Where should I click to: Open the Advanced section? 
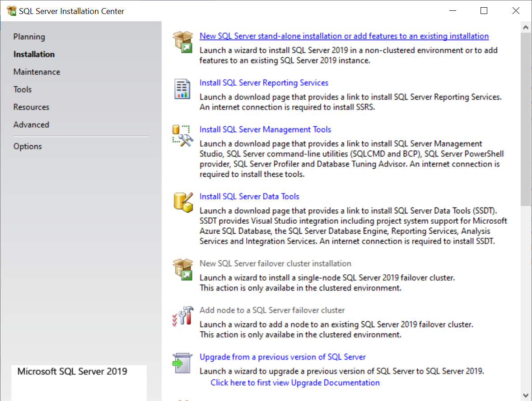pyautogui.click(x=31, y=125)
